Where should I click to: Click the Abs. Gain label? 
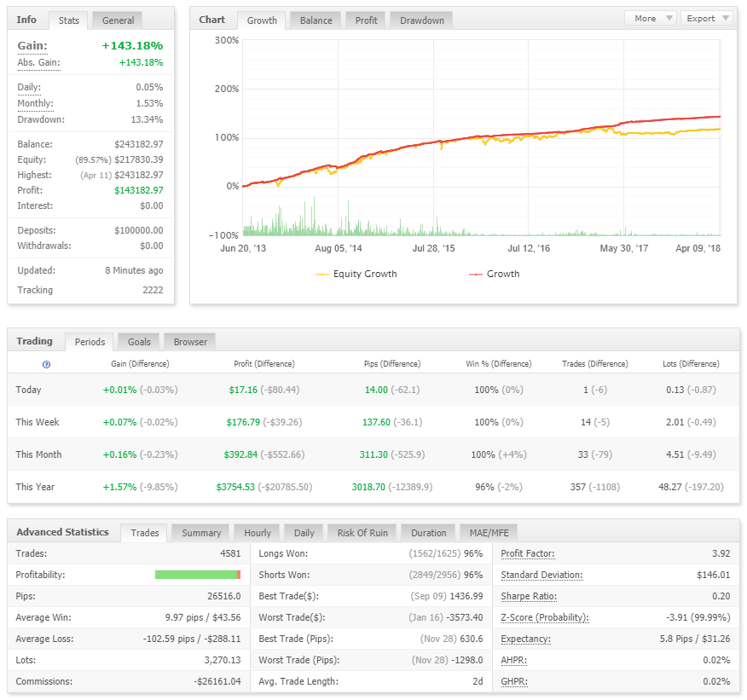coord(38,63)
